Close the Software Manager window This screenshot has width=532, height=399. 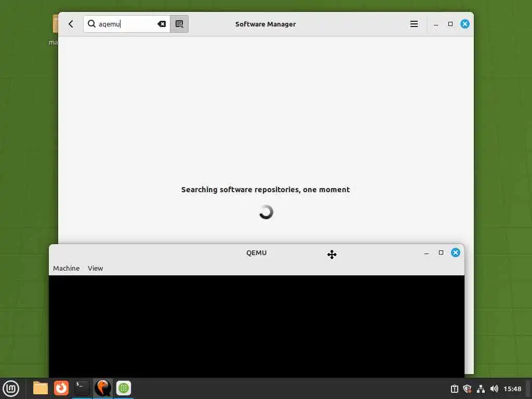pyautogui.click(x=465, y=24)
